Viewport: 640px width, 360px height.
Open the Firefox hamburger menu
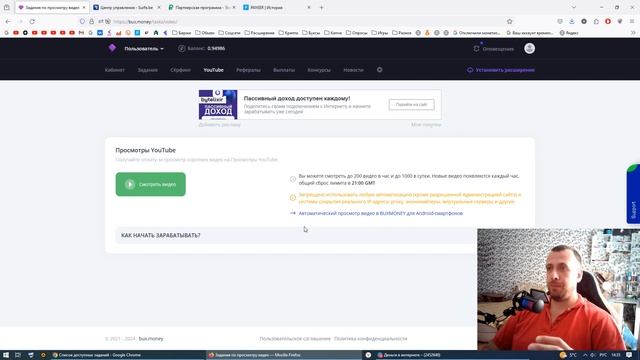coord(632,21)
